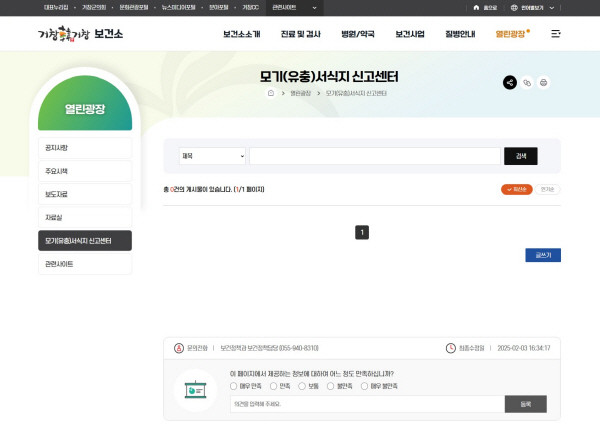The image size is (600, 426).
Task: Click the copy link icon
Action: point(527,83)
